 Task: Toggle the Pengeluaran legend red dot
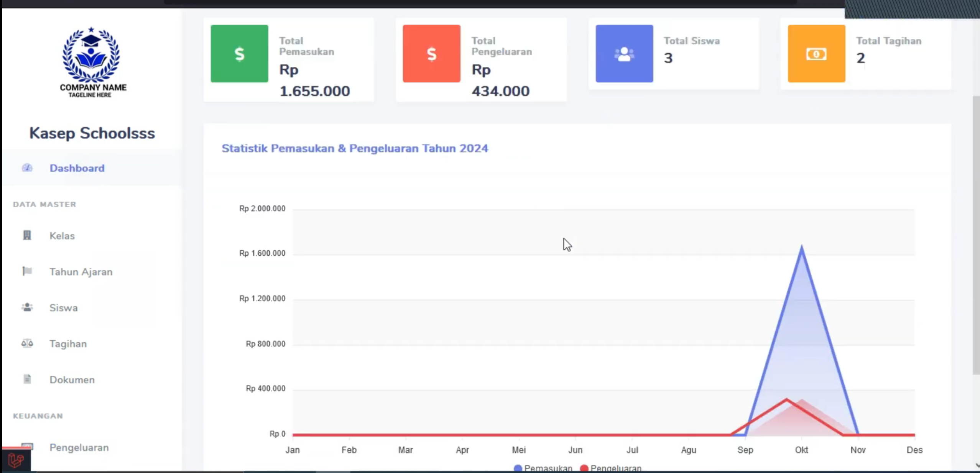pyautogui.click(x=584, y=468)
